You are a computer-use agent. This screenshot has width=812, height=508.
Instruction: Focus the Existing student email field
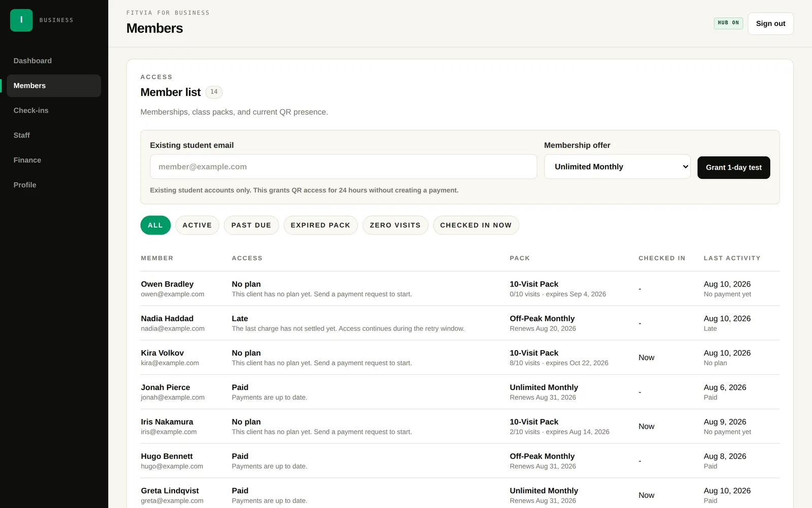[344, 167]
